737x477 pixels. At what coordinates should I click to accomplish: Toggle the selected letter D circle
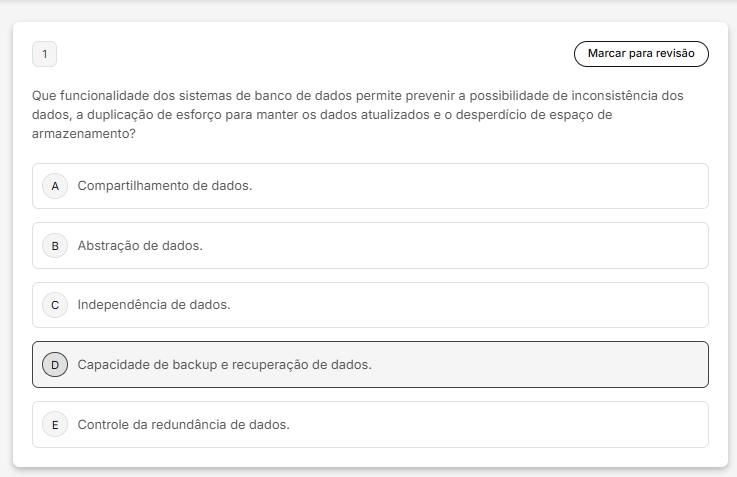(x=55, y=365)
